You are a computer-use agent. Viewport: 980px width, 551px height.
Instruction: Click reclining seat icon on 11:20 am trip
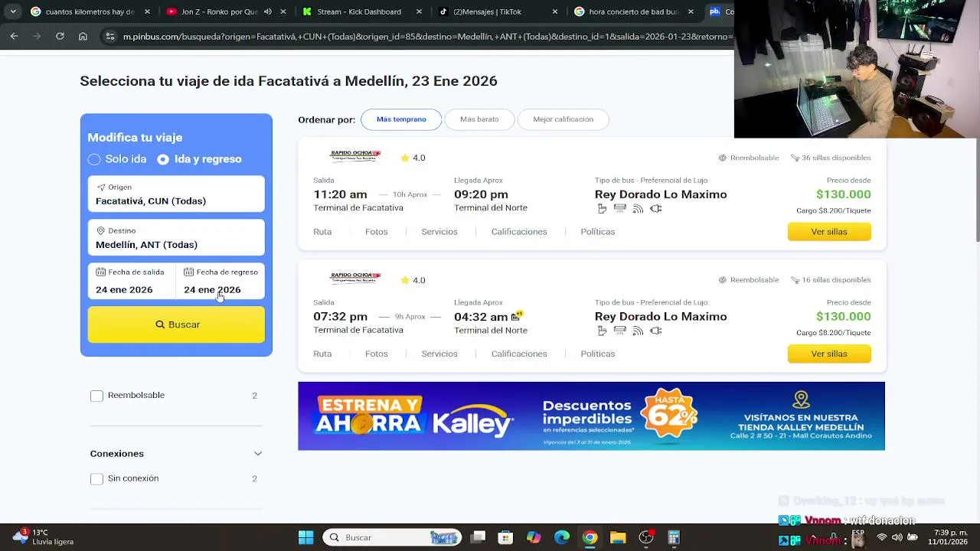tap(602, 209)
